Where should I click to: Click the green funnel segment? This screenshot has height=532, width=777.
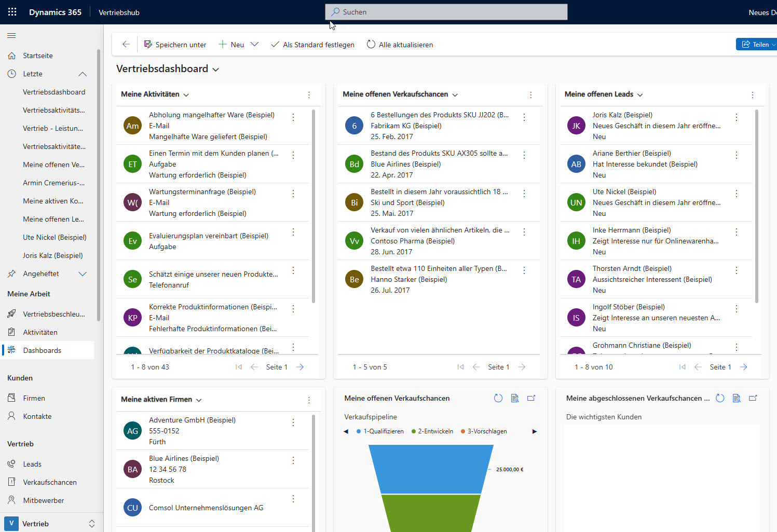(431, 513)
